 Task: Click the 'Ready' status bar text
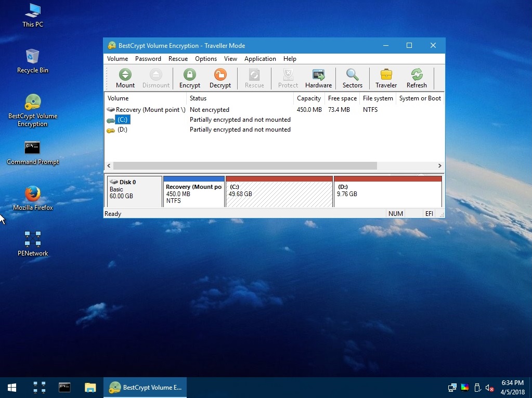[113, 214]
